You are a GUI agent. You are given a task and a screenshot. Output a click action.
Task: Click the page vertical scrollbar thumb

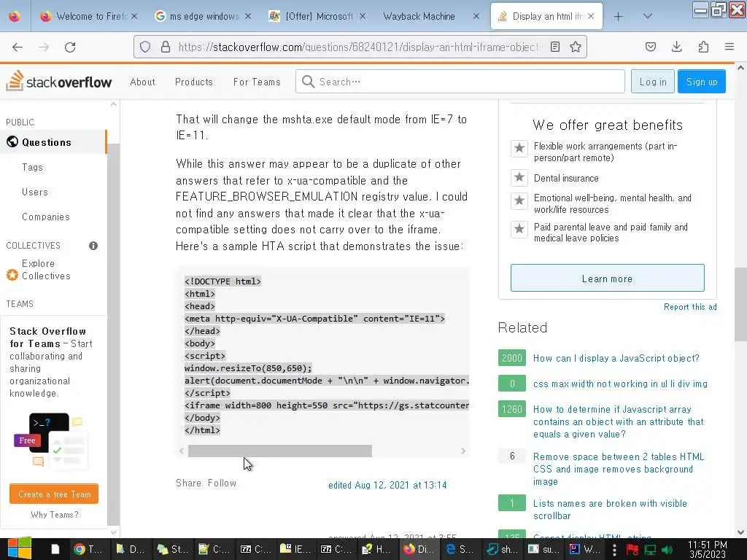click(741, 304)
